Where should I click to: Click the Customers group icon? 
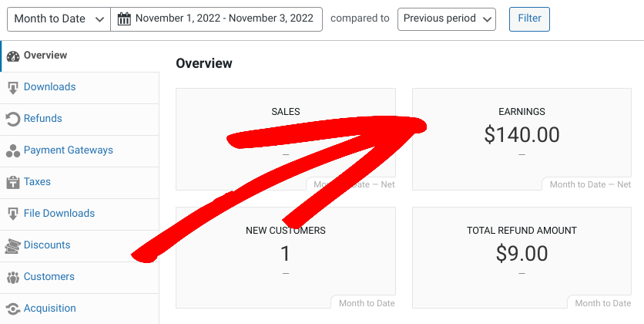13,278
